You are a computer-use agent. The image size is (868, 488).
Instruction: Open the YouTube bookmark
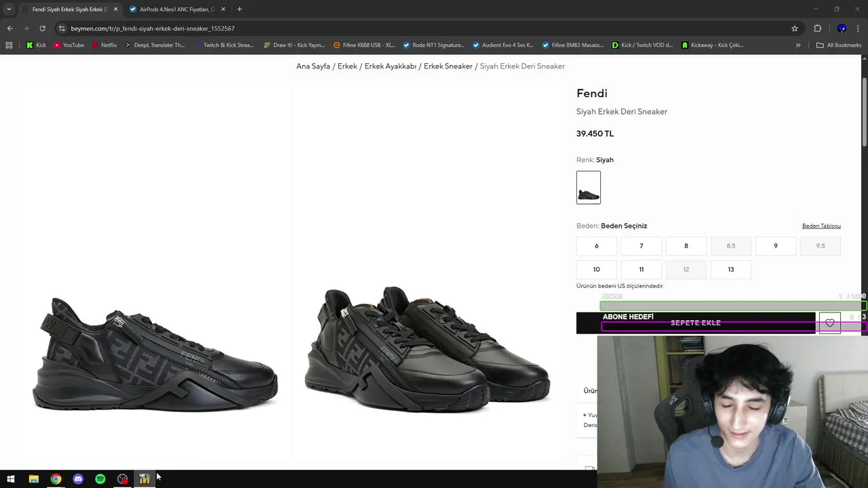click(x=68, y=45)
